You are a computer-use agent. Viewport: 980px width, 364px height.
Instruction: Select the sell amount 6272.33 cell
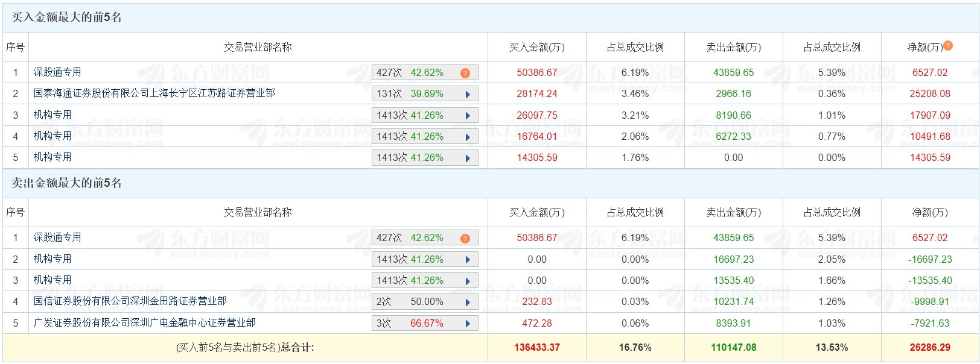[x=734, y=136]
